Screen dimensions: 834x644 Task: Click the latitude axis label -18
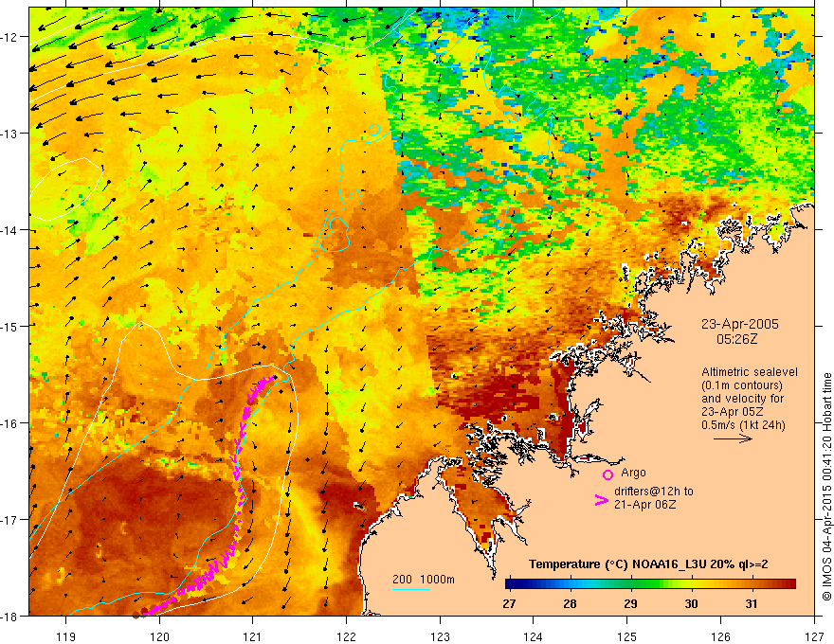9,617
